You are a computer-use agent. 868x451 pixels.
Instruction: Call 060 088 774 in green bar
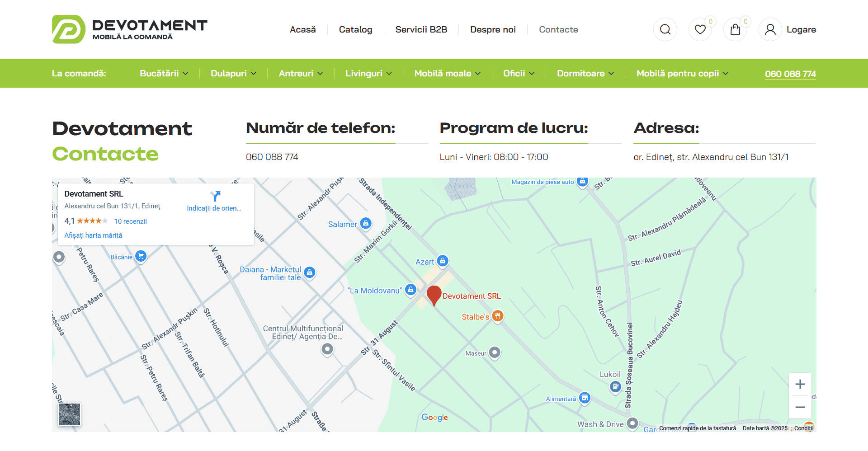(790, 74)
